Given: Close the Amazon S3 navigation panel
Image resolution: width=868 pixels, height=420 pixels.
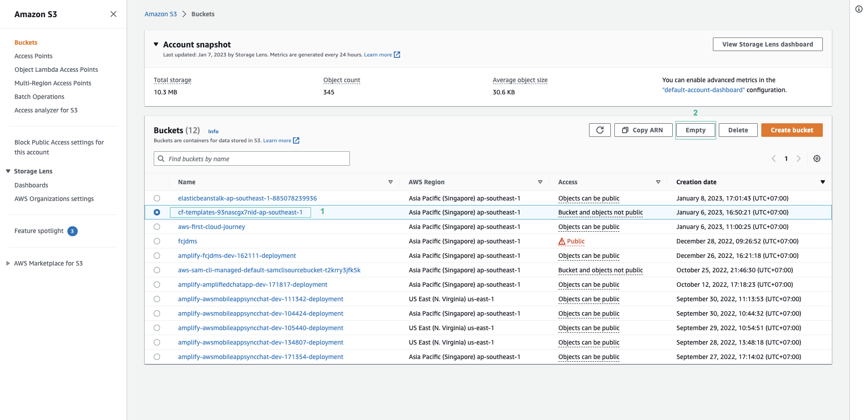Looking at the screenshot, I should pyautogui.click(x=113, y=14).
